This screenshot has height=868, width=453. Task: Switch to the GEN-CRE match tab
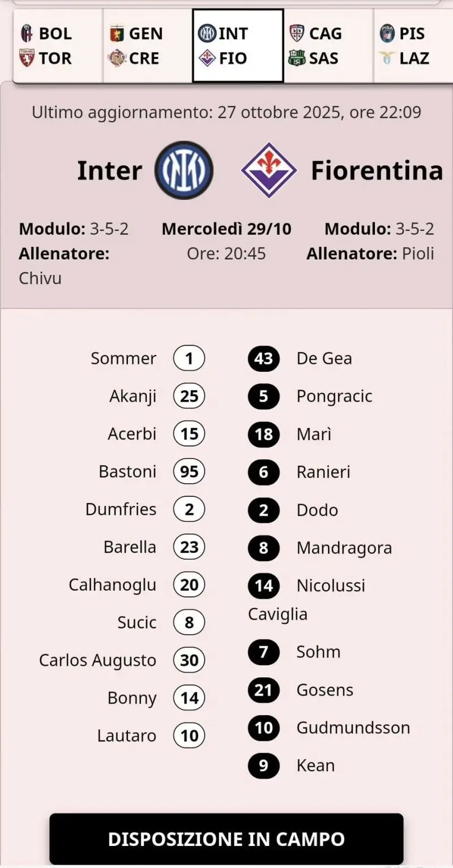tap(148, 46)
